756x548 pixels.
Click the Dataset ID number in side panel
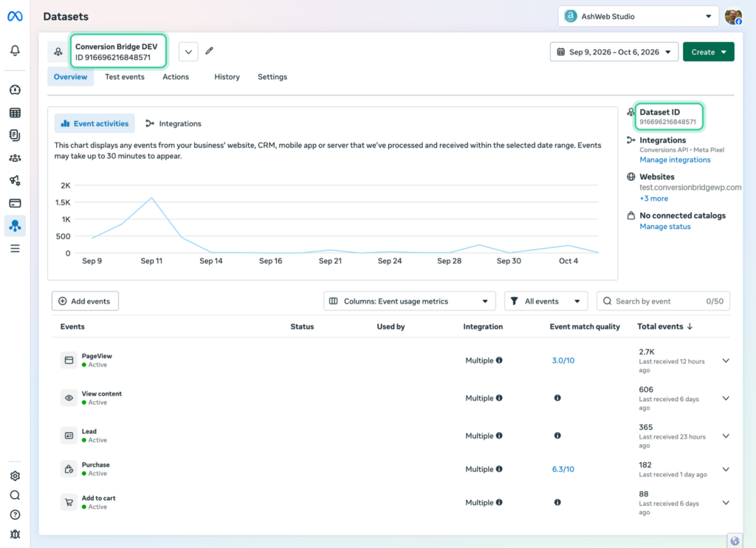tap(667, 122)
